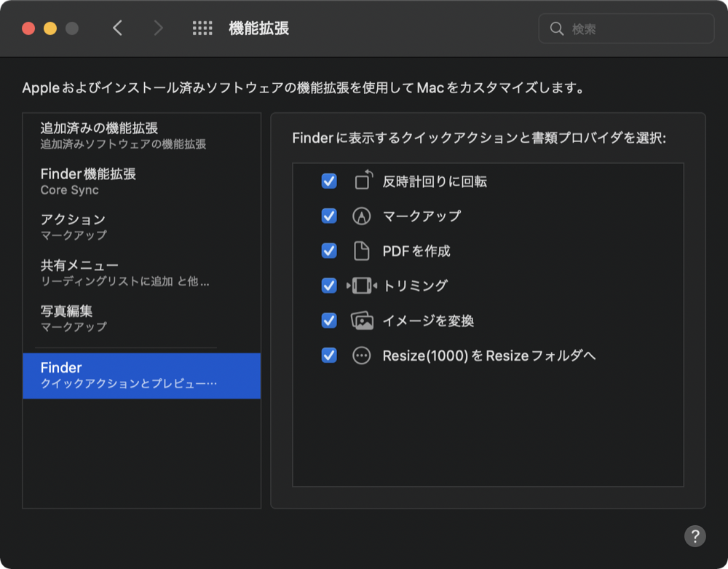The height and width of the screenshot is (569, 728).
Task: Uncheck the マークアップ checkbox
Action: (329, 216)
